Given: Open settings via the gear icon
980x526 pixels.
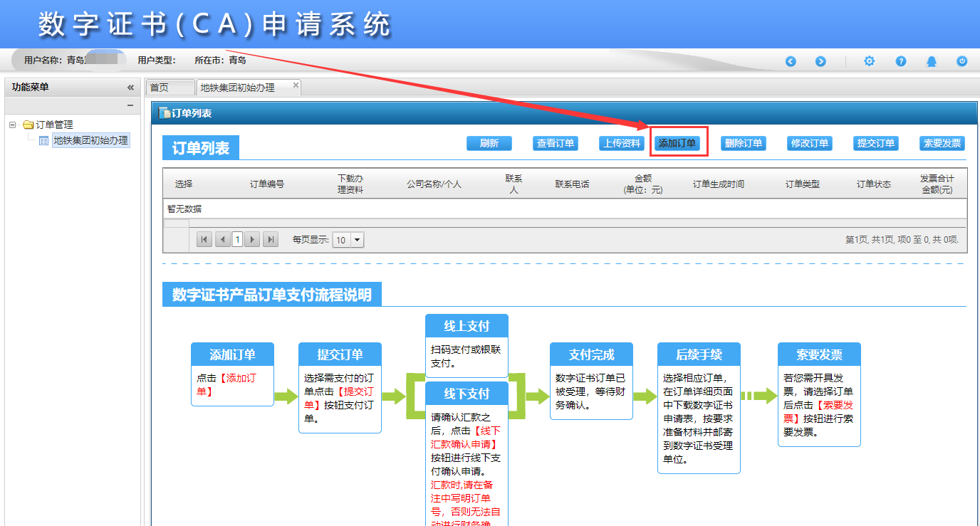Looking at the screenshot, I should (869, 62).
